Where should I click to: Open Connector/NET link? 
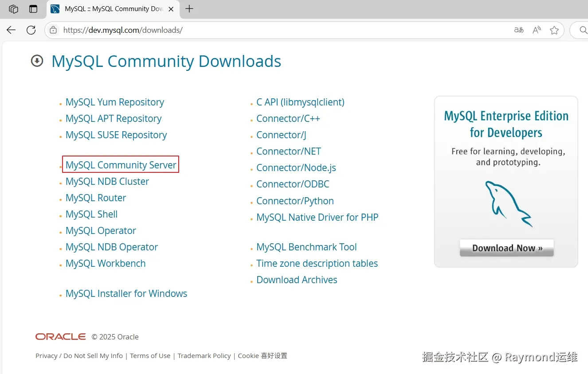[289, 151]
